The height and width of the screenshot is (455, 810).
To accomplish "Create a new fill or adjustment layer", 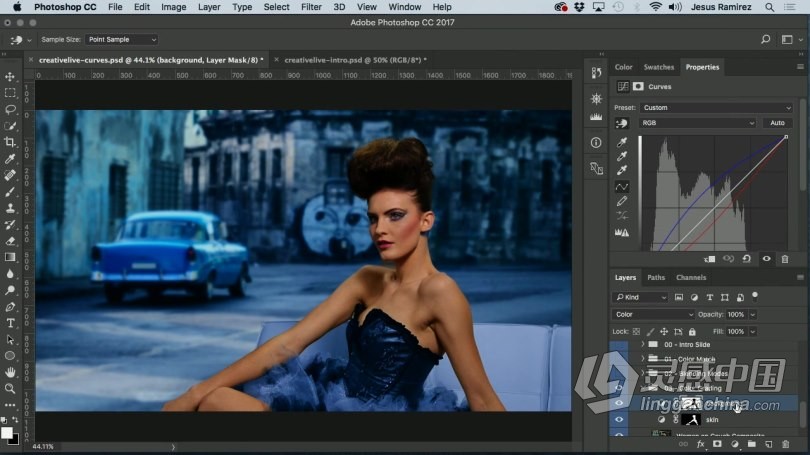I will (735, 444).
